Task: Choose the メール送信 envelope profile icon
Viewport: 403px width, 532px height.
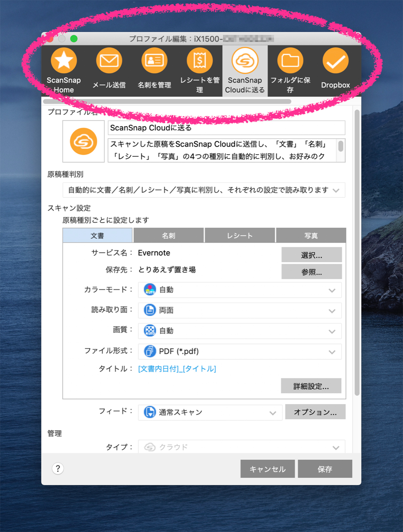Action: (x=109, y=61)
